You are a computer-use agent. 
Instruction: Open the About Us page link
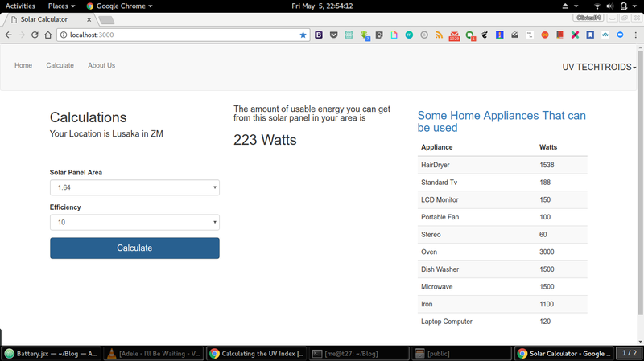101,65
